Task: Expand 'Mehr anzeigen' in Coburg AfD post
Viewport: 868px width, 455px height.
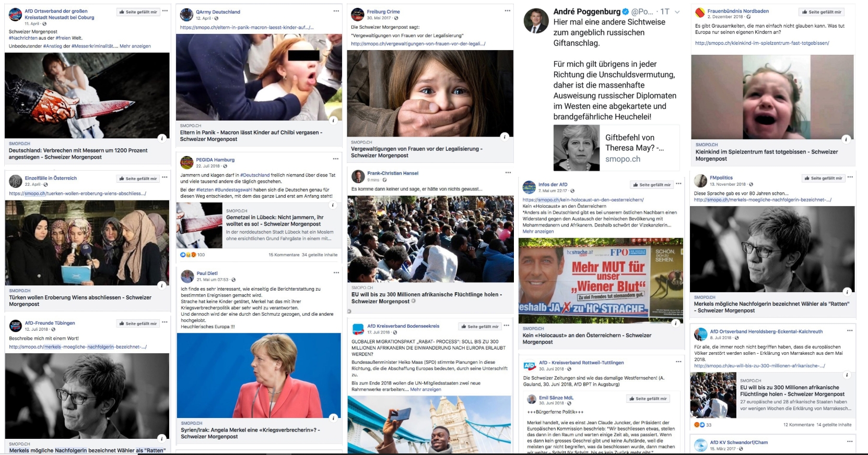Action: click(x=135, y=46)
